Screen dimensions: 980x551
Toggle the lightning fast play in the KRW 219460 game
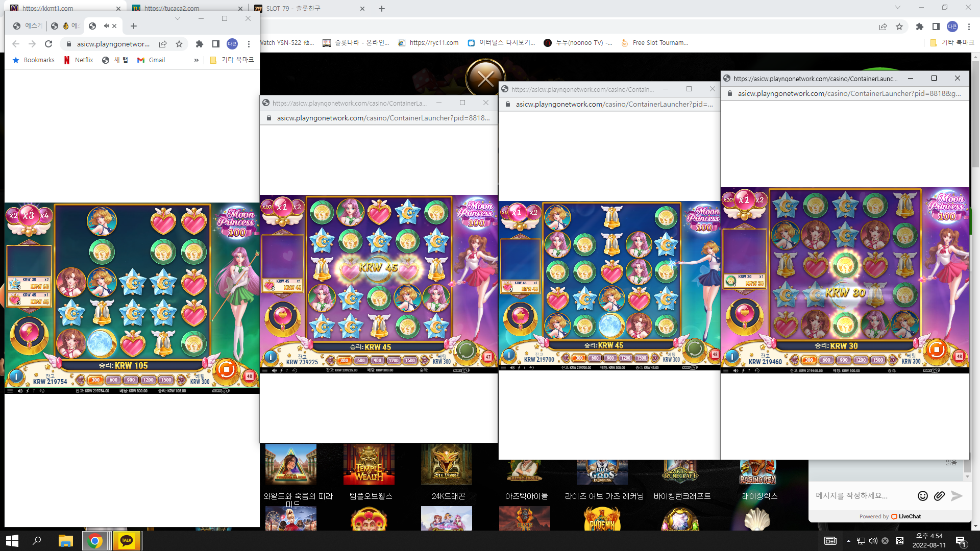pyautogui.click(x=743, y=370)
